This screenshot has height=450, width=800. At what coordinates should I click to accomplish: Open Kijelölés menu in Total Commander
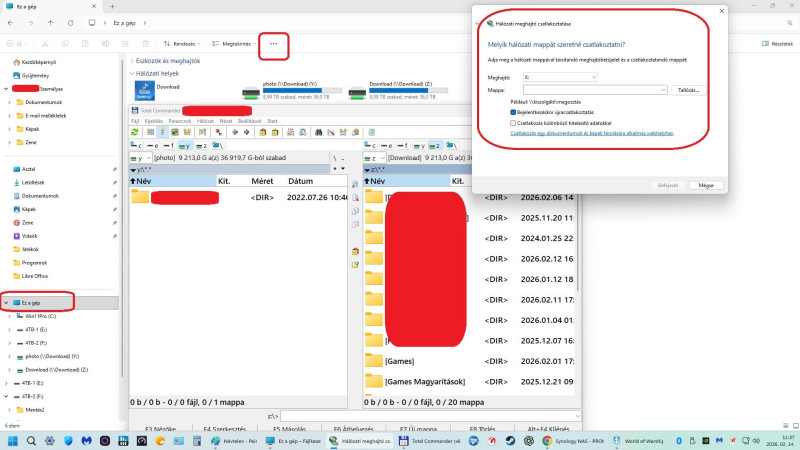tap(154, 121)
